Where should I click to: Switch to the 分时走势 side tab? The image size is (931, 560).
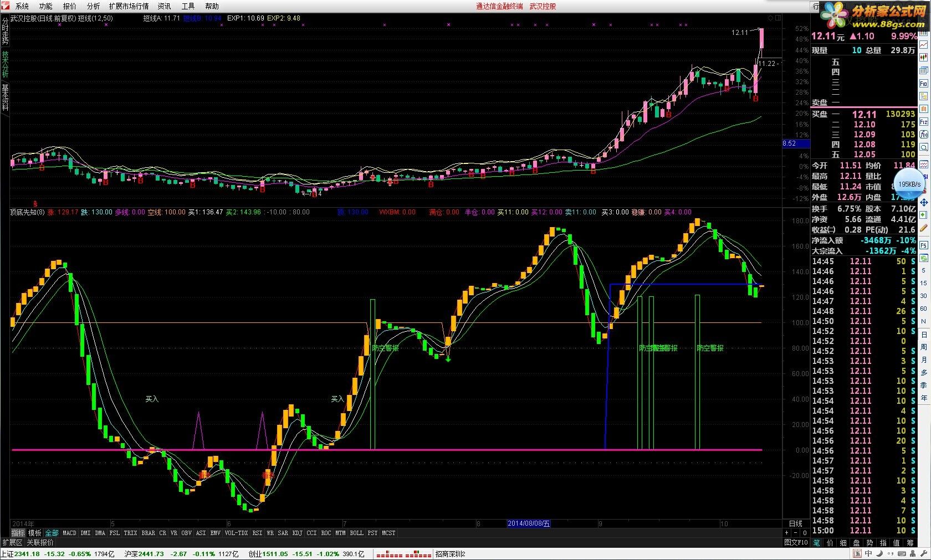click(x=5, y=31)
